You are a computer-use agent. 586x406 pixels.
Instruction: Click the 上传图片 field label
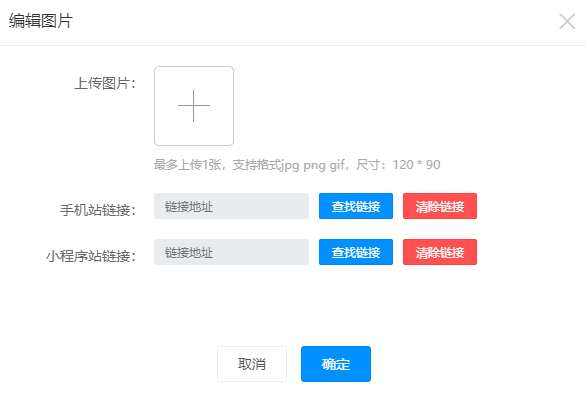[x=105, y=83]
